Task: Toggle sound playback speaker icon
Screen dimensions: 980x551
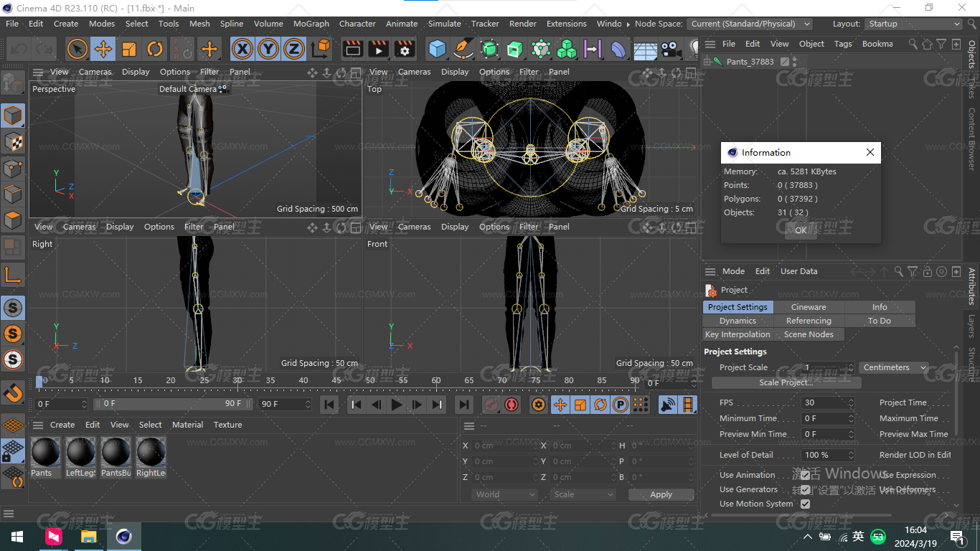Action: click(x=668, y=405)
